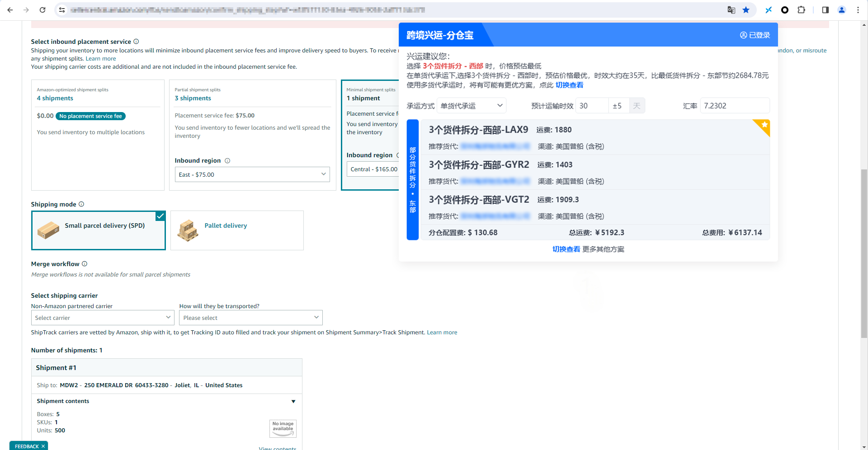
Task: Edit the ±5 tolerance field
Action: pos(618,106)
